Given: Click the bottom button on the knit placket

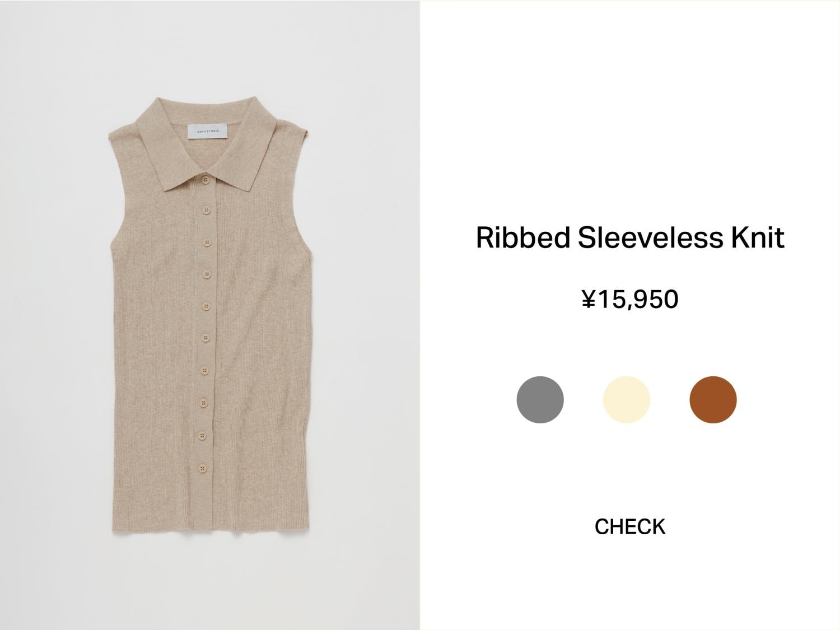Looking at the screenshot, I should (x=202, y=467).
